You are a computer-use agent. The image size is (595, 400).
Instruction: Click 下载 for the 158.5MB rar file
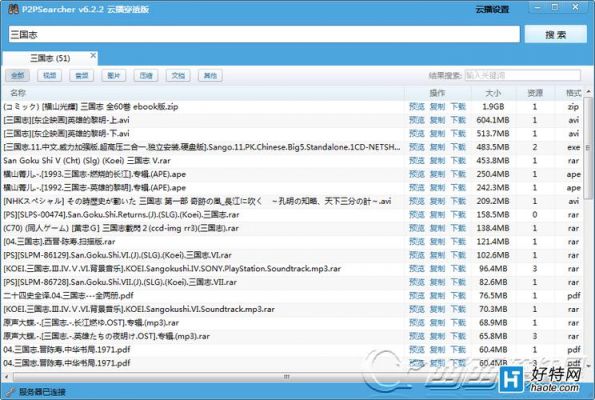click(x=458, y=214)
